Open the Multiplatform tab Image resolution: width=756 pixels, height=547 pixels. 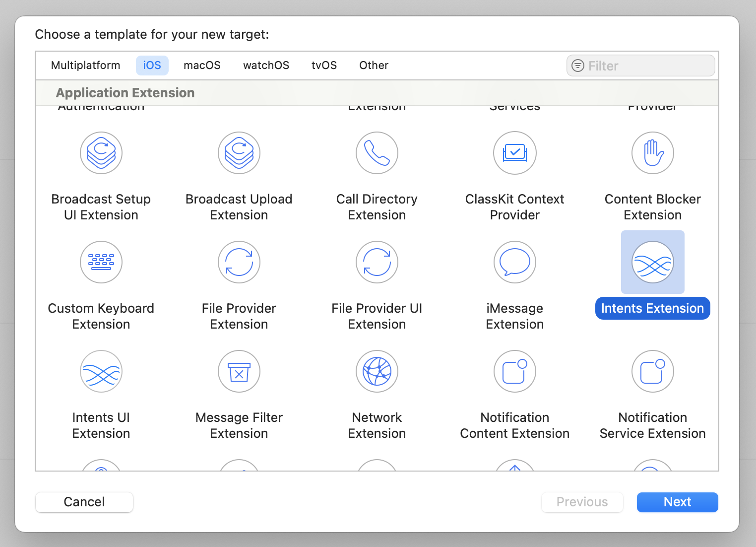(x=86, y=66)
